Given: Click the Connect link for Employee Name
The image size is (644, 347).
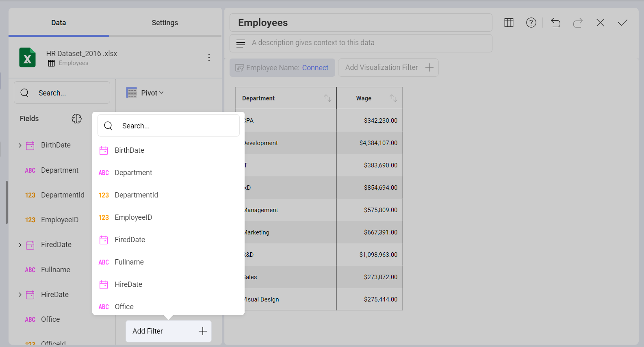Looking at the screenshot, I should click(x=315, y=68).
